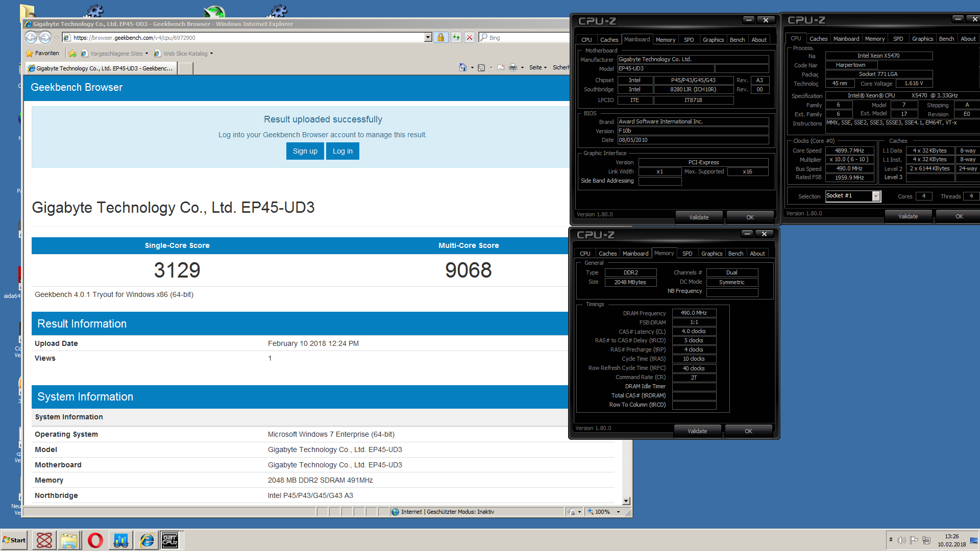980x551 pixels.
Task: Expand recent pages dropdown arrow
Action: (x=56, y=38)
